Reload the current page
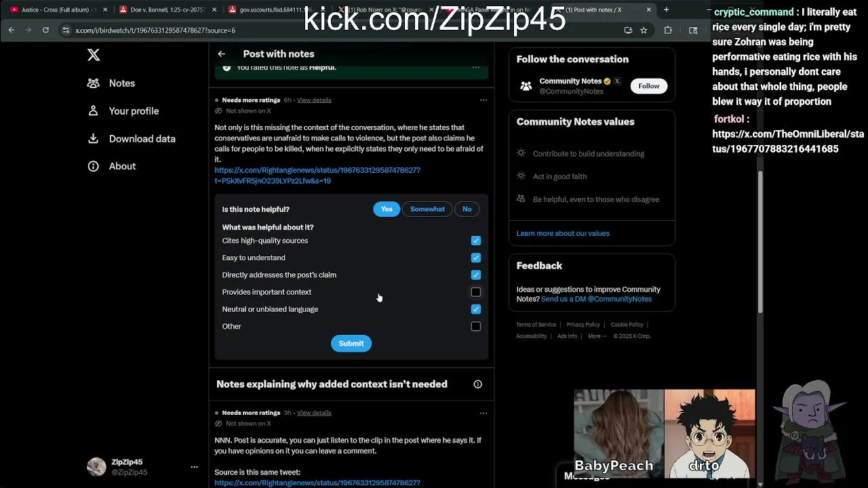The height and width of the screenshot is (488, 868). point(45,30)
